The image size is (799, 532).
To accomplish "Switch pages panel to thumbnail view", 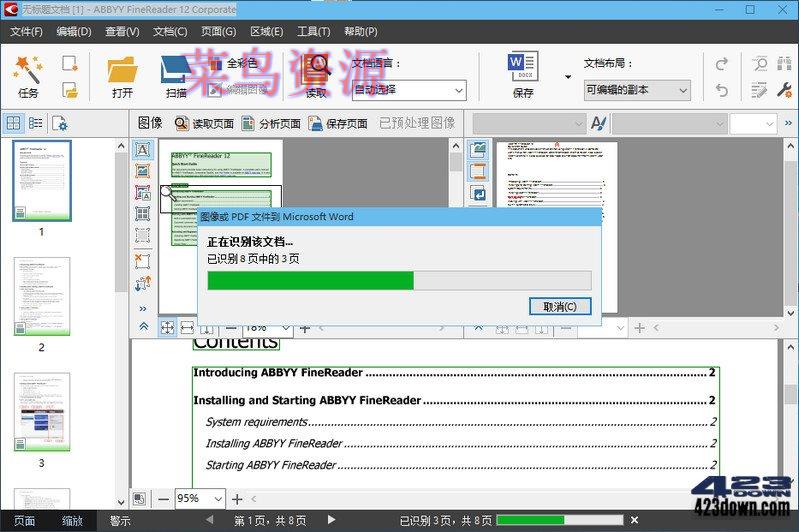I will click(14, 123).
